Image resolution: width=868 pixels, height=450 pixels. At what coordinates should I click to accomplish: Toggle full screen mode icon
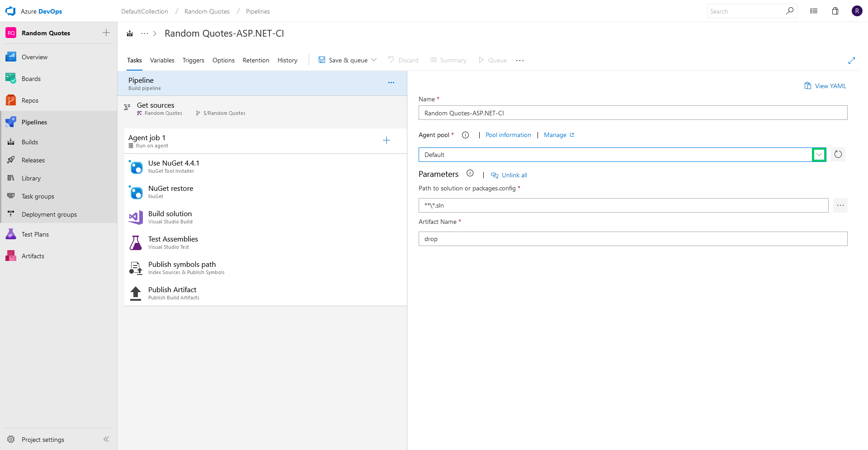852,61
